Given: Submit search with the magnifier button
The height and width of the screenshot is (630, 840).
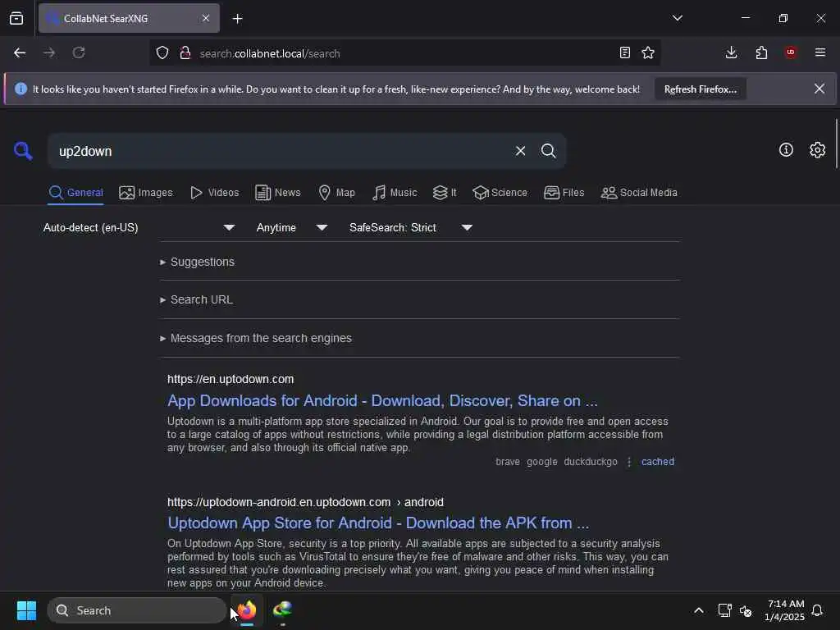Looking at the screenshot, I should coord(548,151).
